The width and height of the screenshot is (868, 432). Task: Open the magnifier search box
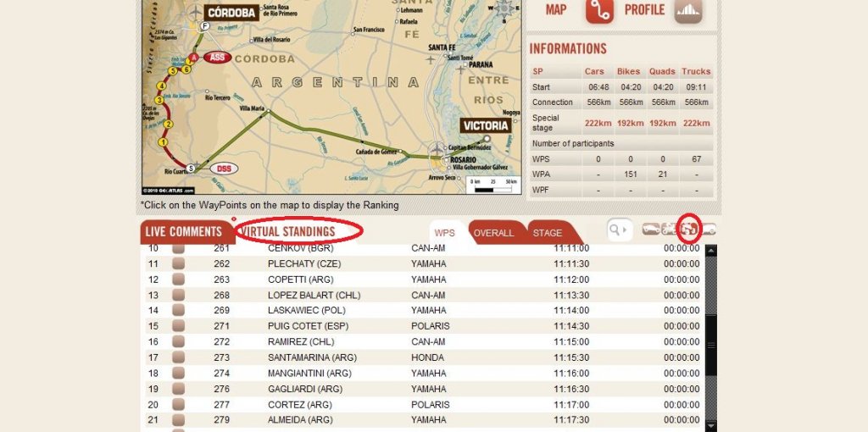[620, 229]
